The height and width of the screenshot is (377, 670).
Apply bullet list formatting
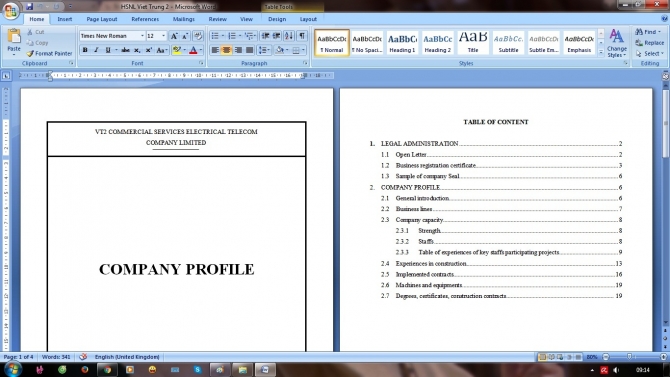(x=215, y=36)
